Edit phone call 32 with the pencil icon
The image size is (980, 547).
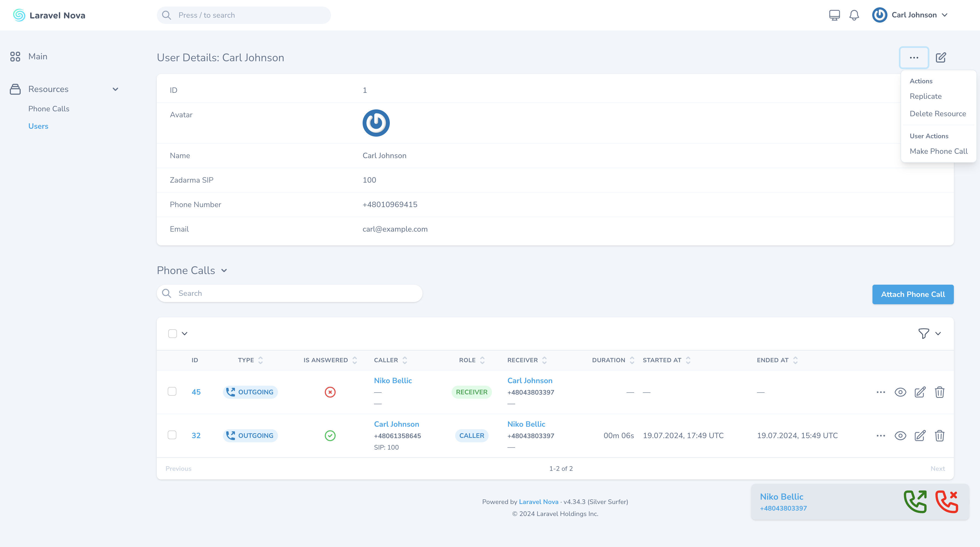coord(920,435)
